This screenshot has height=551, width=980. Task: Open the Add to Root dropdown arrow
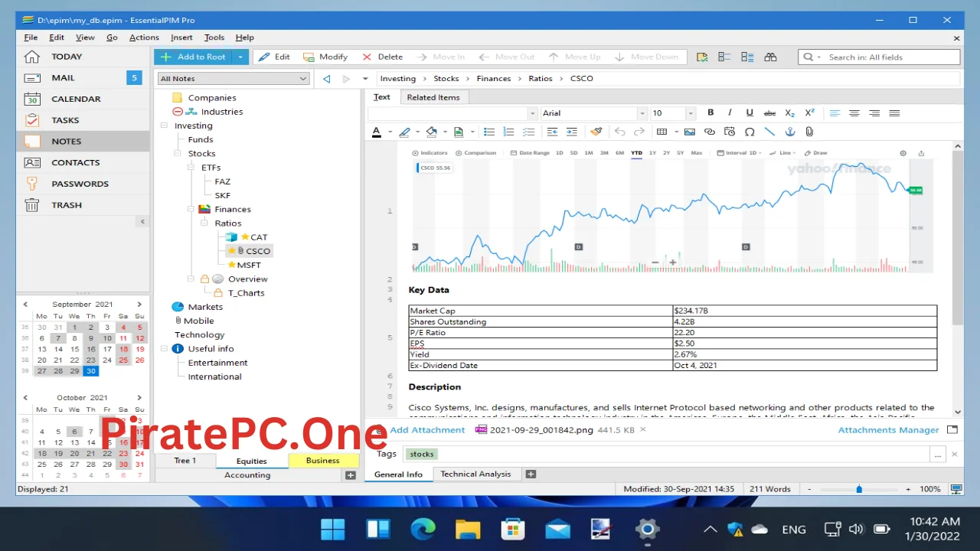click(x=240, y=57)
